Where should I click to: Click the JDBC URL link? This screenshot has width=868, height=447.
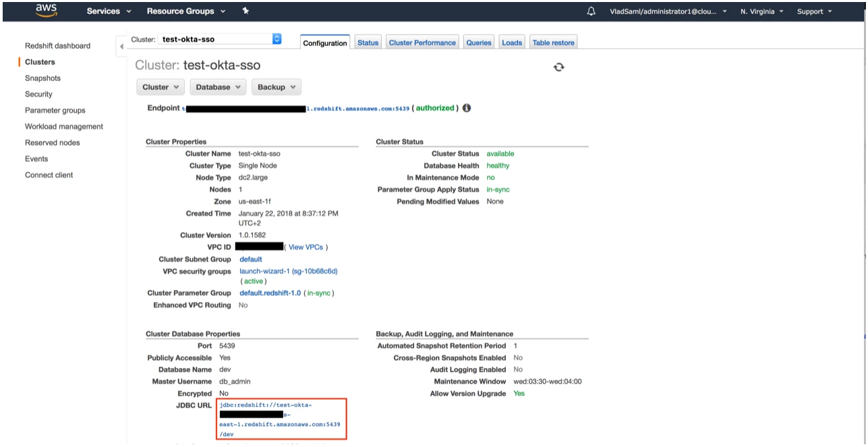[x=281, y=419]
